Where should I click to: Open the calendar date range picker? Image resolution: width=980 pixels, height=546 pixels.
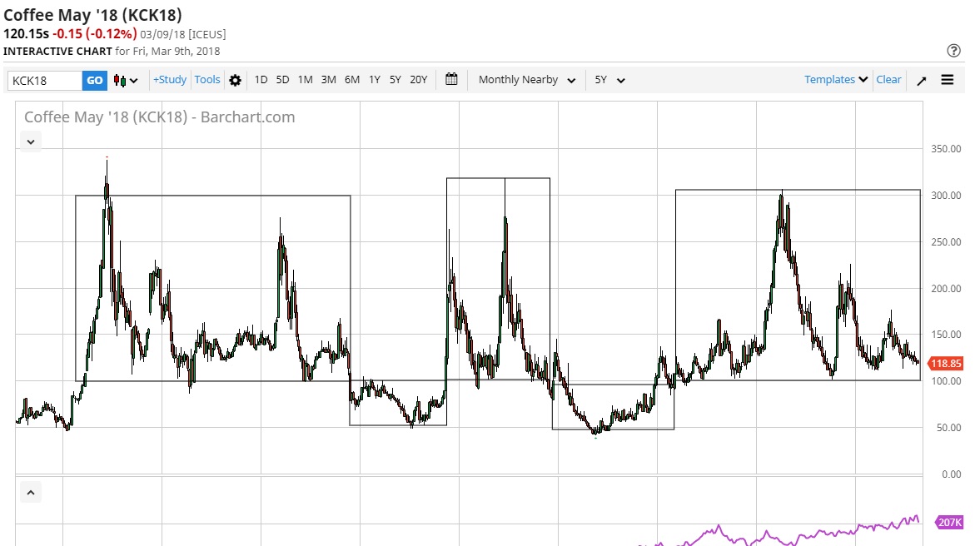[x=451, y=79]
